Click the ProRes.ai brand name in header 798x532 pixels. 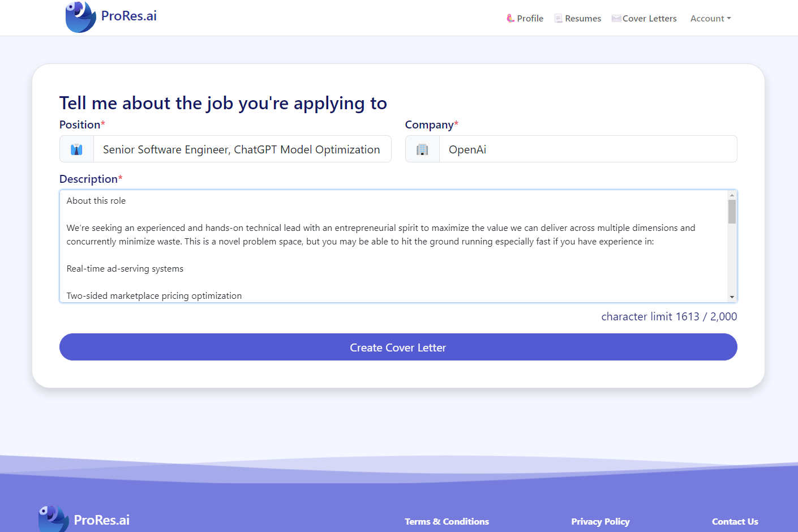pyautogui.click(x=129, y=16)
